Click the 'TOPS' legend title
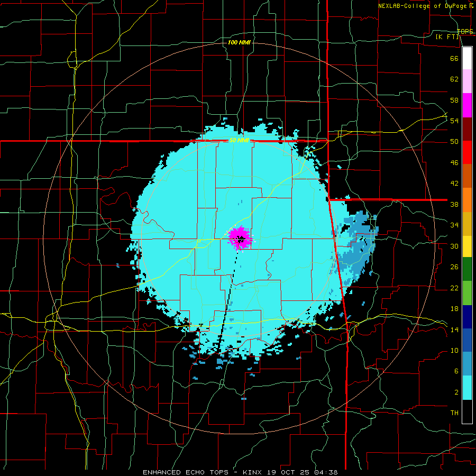 tap(465, 32)
